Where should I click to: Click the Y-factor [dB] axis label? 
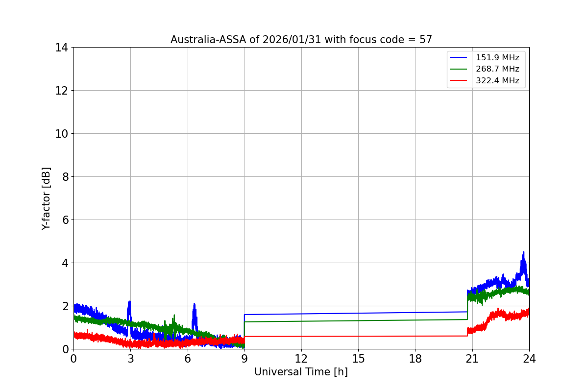pyautogui.click(x=46, y=198)
